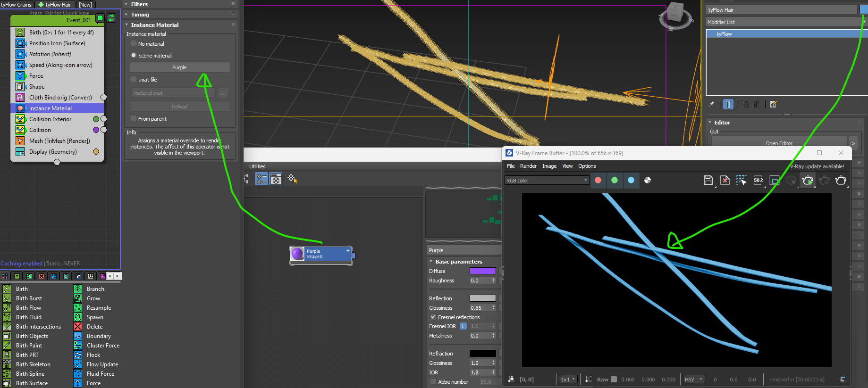Expand the Timing rollout
The image size is (868, 388).
pyautogui.click(x=140, y=15)
